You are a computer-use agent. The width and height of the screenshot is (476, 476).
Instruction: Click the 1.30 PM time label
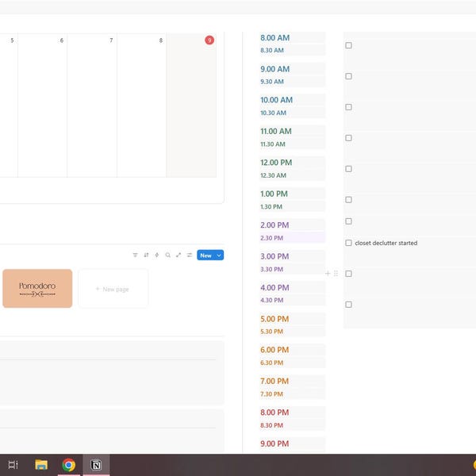click(271, 207)
